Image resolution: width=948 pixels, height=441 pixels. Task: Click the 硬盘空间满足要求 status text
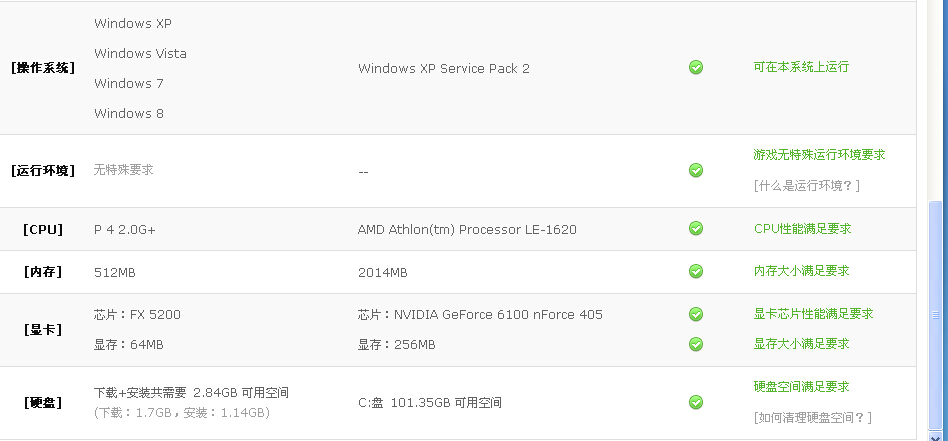pos(801,387)
